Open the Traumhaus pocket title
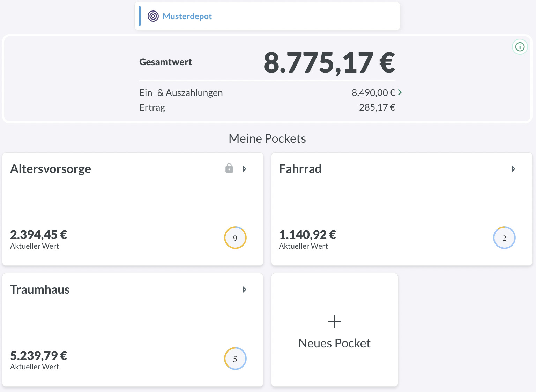The image size is (536, 392). 40,289
